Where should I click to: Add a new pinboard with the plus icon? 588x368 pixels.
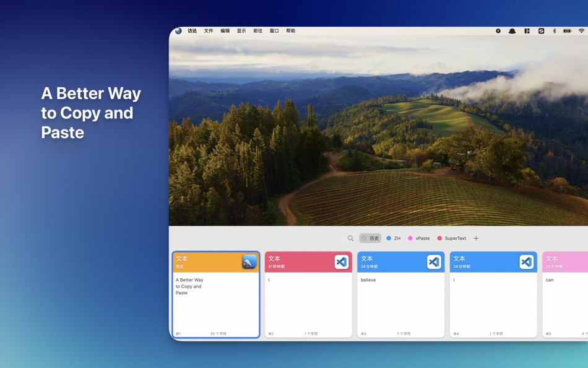click(x=476, y=238)
